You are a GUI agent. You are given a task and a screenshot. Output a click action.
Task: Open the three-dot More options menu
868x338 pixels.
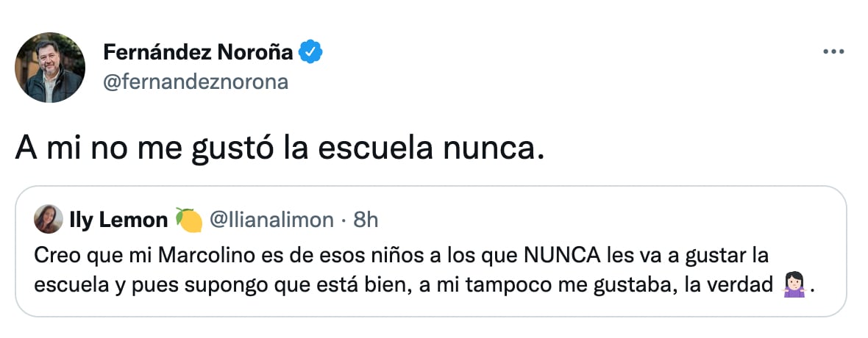pos(833,52)
